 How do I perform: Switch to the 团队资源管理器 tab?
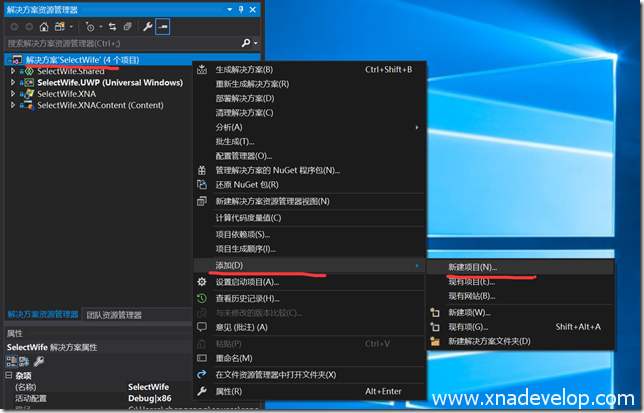114,314
